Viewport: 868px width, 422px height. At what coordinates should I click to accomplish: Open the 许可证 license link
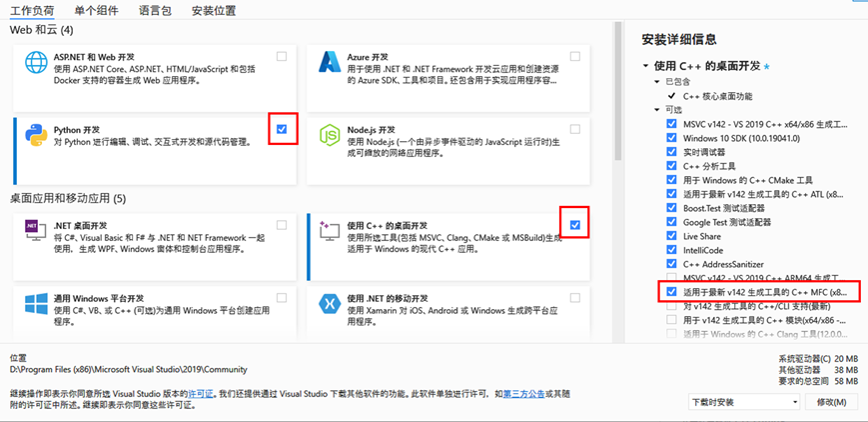pos(201,393)
